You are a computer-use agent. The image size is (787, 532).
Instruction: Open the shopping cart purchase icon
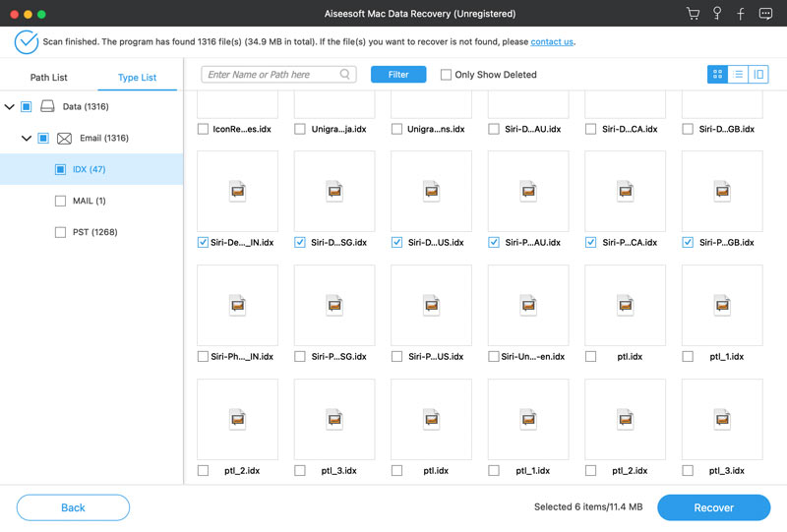tap(693, 14)
